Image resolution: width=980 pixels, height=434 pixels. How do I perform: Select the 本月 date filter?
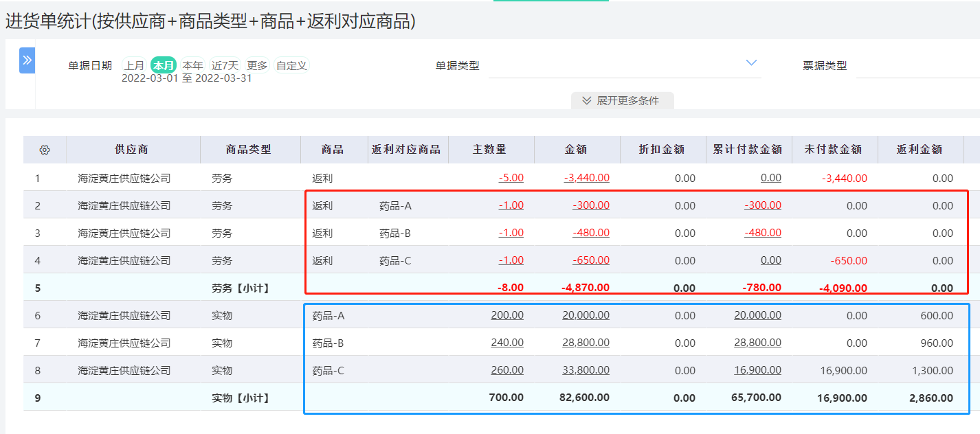click(164, 65)
